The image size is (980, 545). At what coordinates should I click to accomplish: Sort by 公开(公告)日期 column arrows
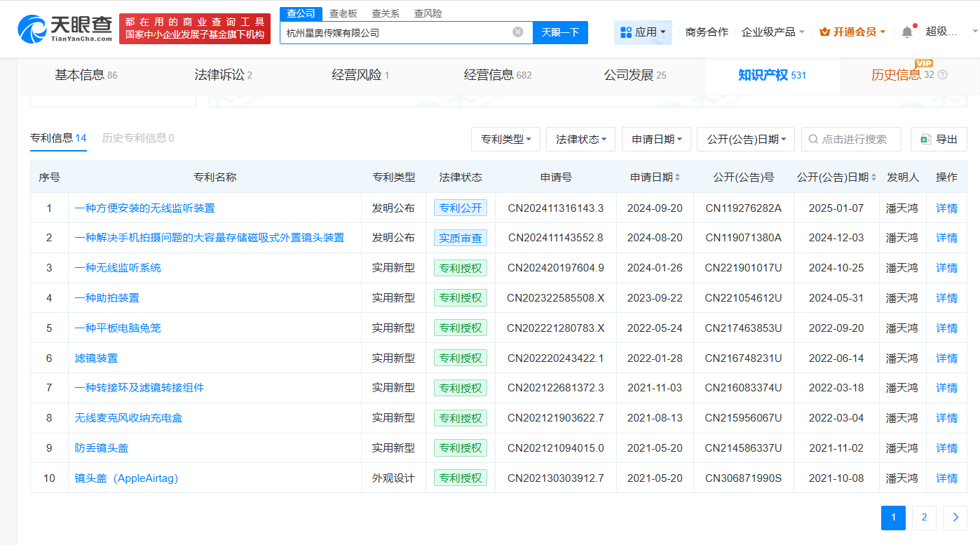point(873,177)
